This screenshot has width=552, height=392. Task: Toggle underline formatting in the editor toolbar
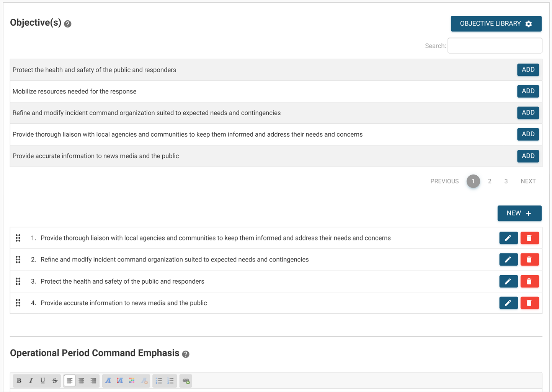click(42, 381)
